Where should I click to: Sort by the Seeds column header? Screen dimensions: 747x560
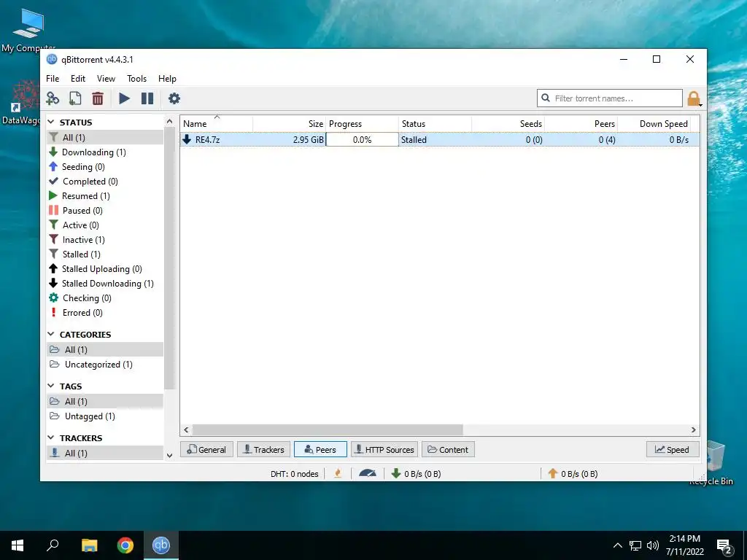pos(508,124)
